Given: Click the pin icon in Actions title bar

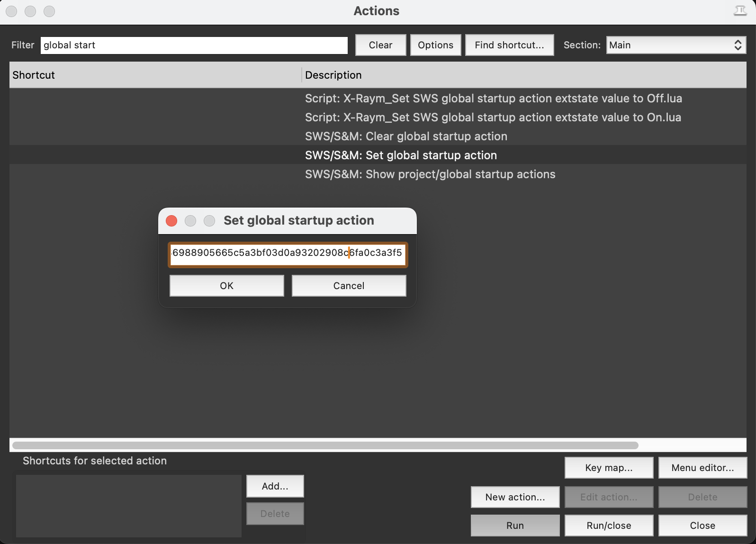Looking at the screenshot, I should click(x=740, y=11).
